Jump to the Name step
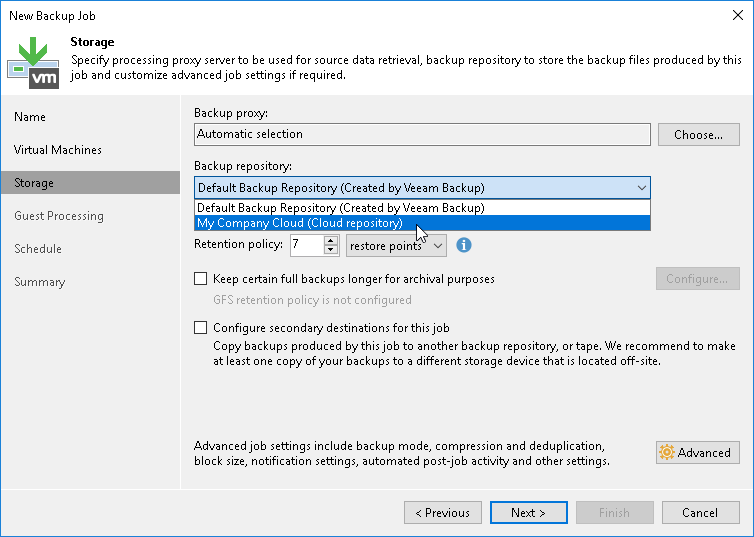The width and height of the screenshot is (754, 537). pos(30,117)
